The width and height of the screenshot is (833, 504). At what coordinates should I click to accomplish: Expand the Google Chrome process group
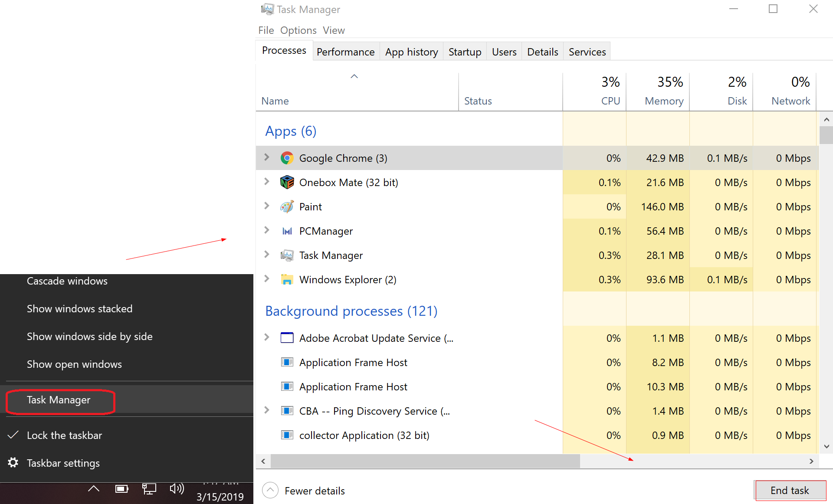tap(267, 157)
